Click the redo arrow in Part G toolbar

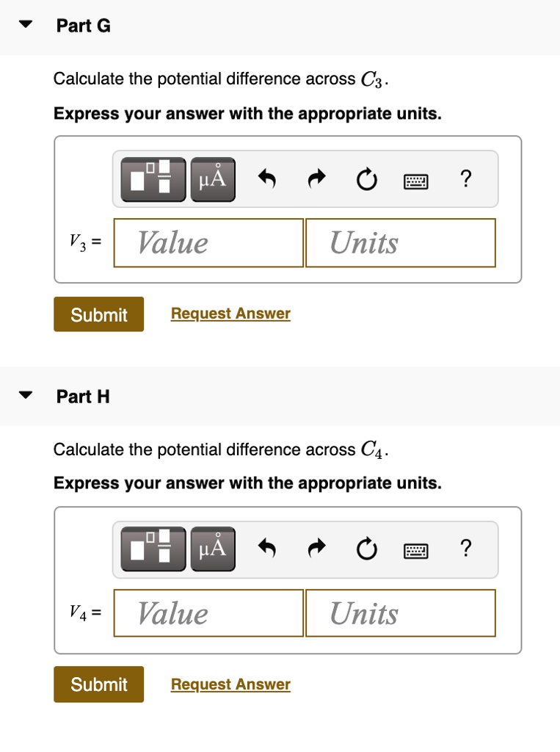point(316,178)
